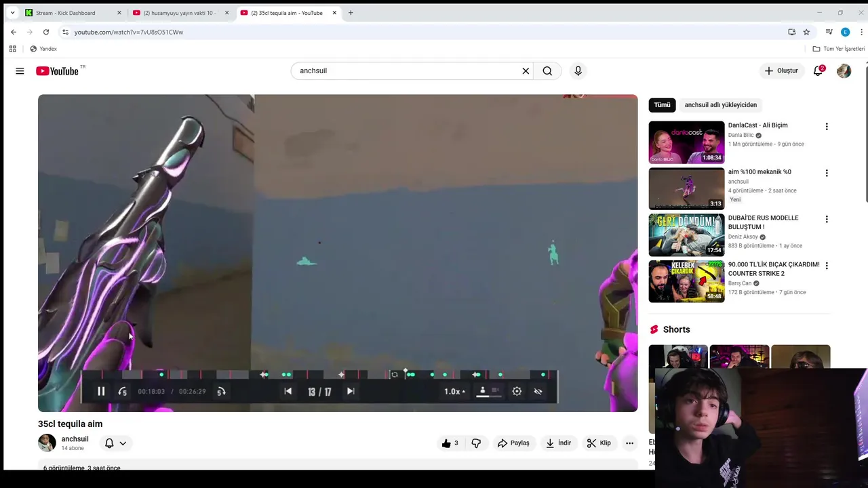
Task: Reload the YouTube page
Action: [x=46, y=32]
